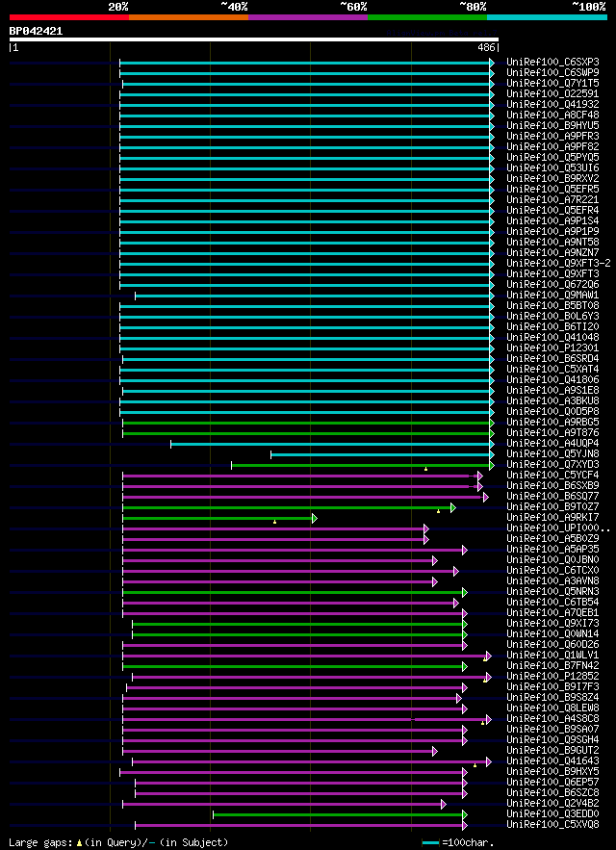Click the gap marker on the Q41643 row
The height and width of the screenshot is (850, 616).
(x=475, y=765)
